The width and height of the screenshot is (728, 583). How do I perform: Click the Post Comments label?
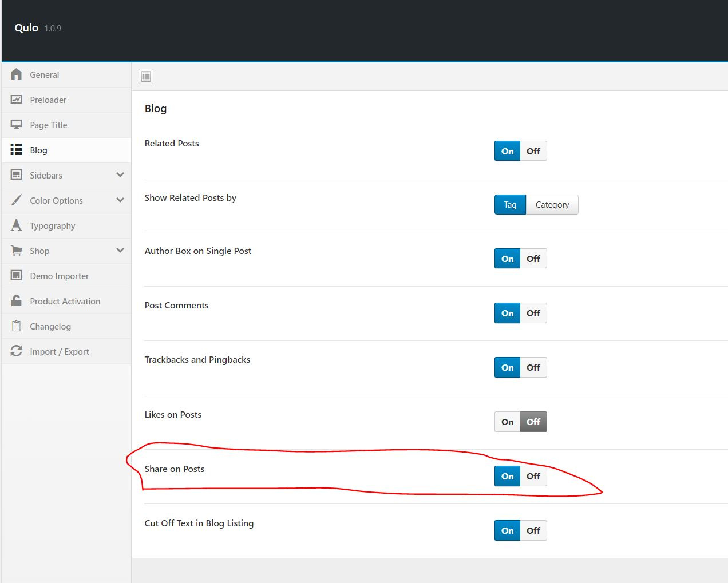click(176, 306)
